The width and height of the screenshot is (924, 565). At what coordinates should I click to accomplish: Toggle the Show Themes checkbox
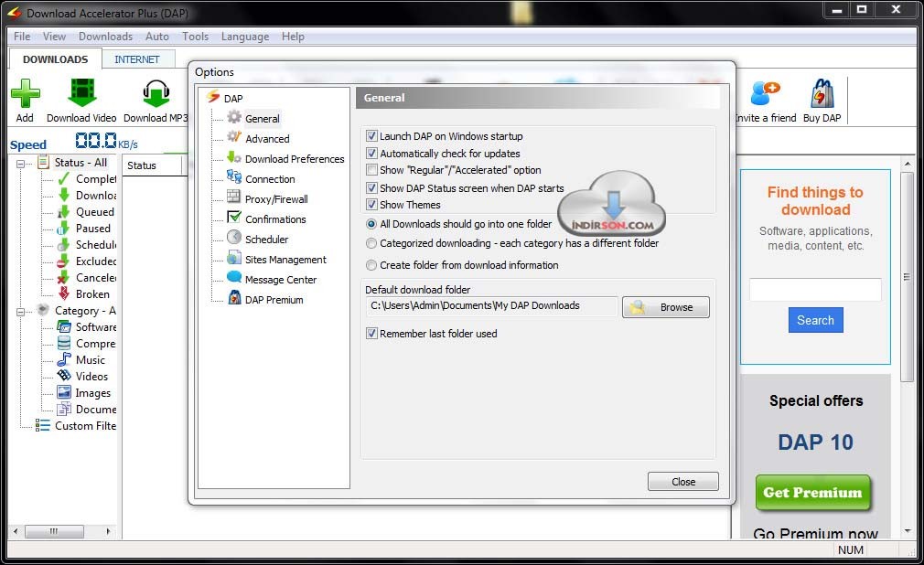click(371, 205)
